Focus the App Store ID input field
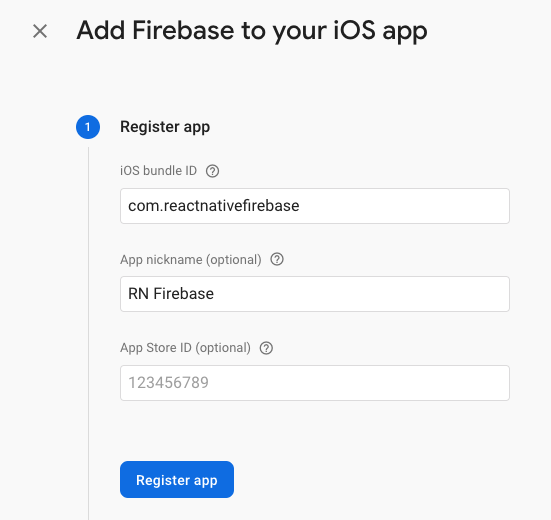The image size is (551, 520). click(x=315, y=383)
